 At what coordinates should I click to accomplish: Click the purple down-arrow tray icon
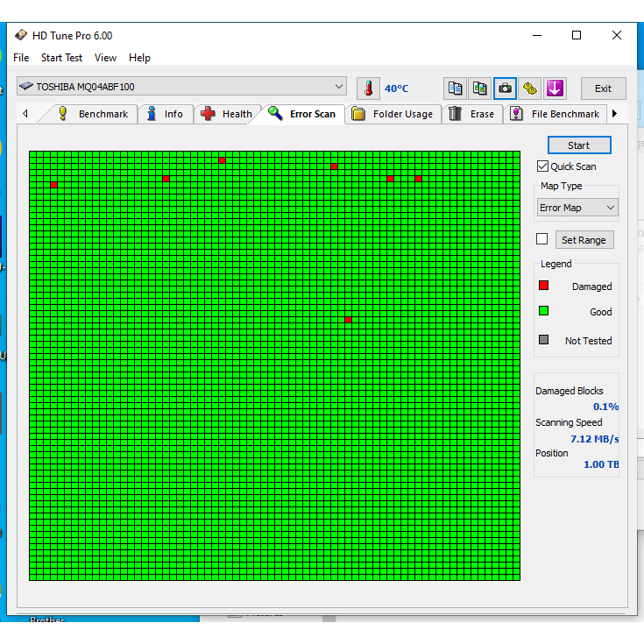pos(555,88)
